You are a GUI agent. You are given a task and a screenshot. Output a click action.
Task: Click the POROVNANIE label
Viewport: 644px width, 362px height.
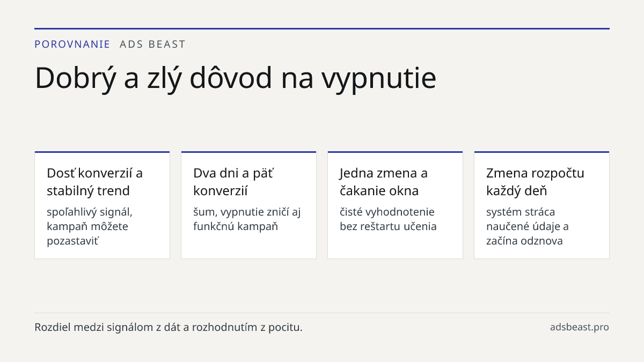click(72, 45)
